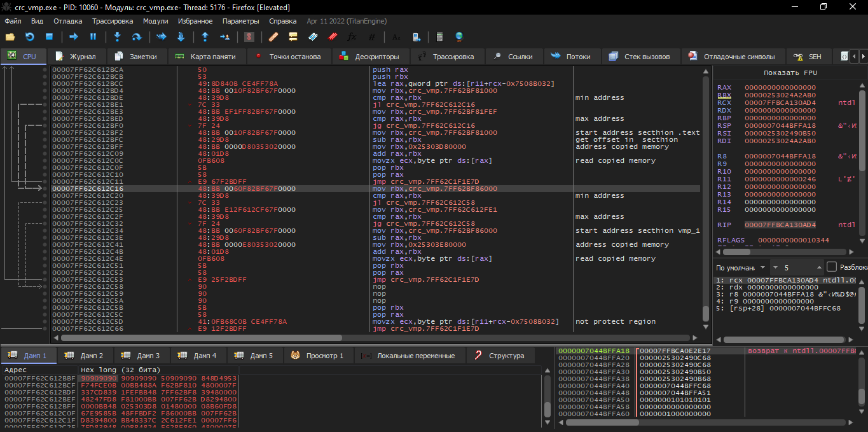
Task: Toggle the Разблок checkbox in arguments panel
Action: [832, 267]
